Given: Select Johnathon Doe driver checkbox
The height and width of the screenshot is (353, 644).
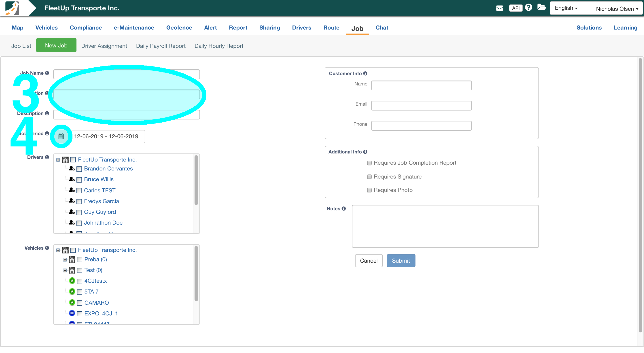Looking at the screenshot, I should click(x=79, y=223).
